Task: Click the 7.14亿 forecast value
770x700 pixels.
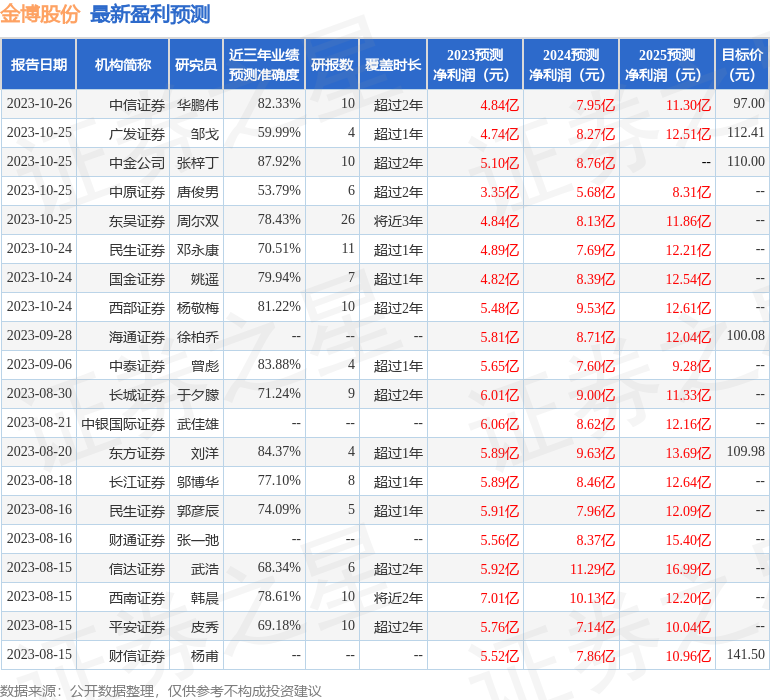Action: [595, 627]
